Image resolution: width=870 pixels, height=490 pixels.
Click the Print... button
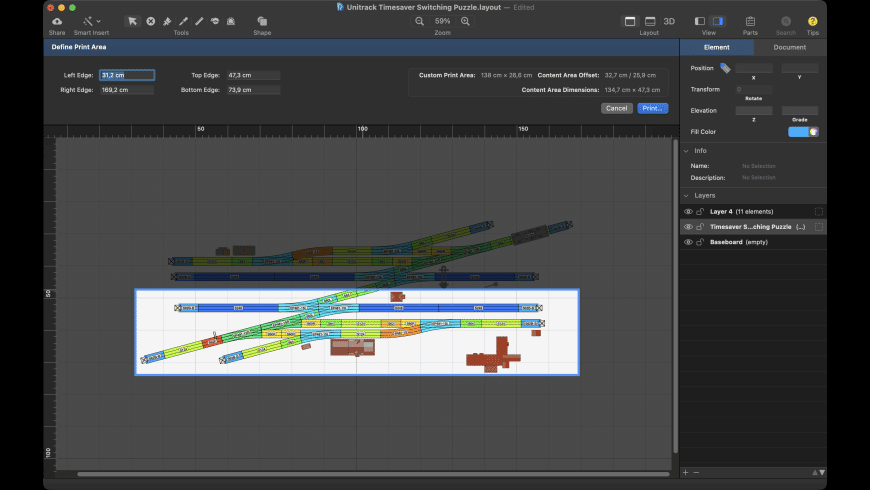652,108
